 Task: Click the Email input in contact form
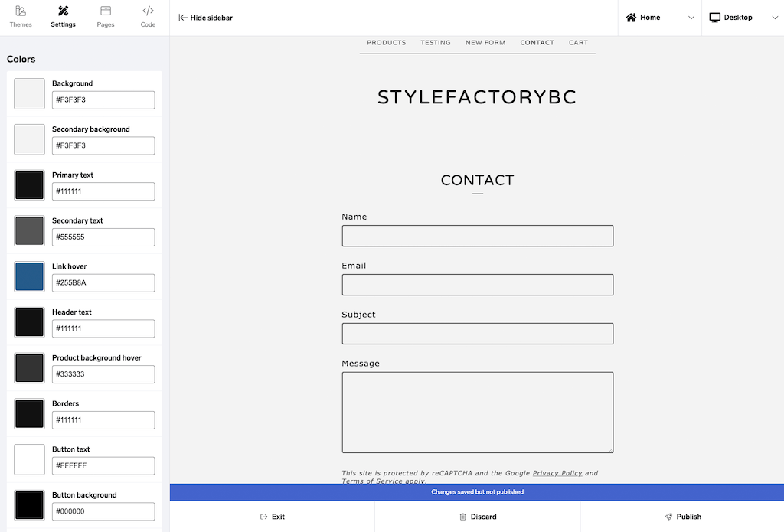click(x=478, y=285)
